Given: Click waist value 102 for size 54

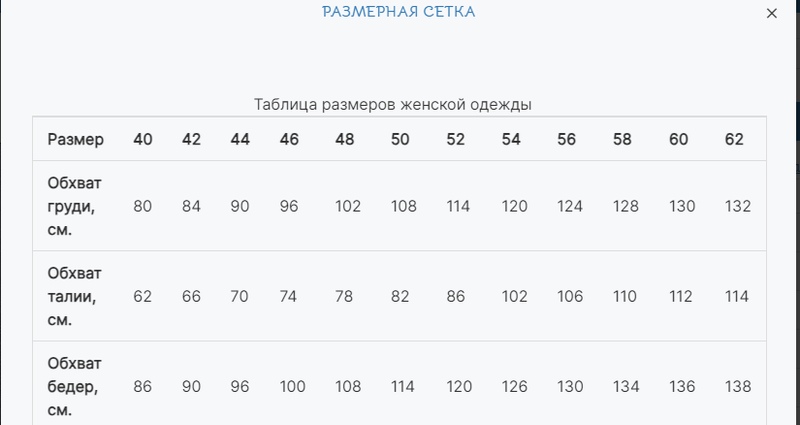Looking at the screenshot, I should tap(514, 296).
